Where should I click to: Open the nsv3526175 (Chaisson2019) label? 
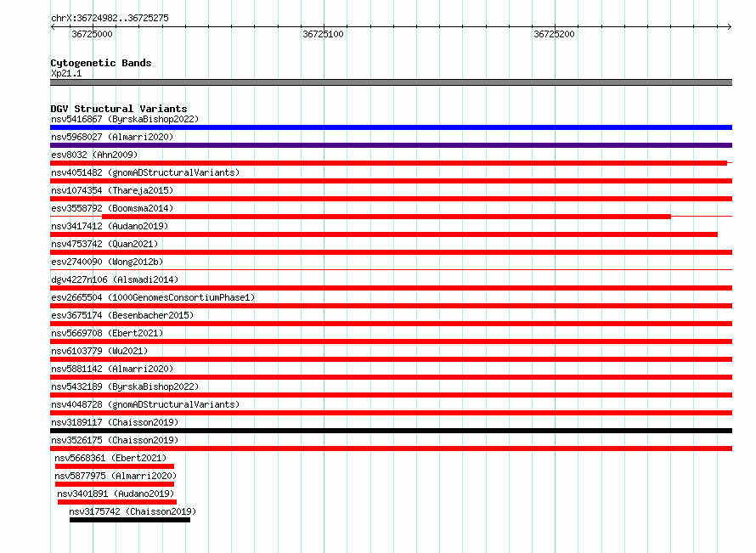115,440
